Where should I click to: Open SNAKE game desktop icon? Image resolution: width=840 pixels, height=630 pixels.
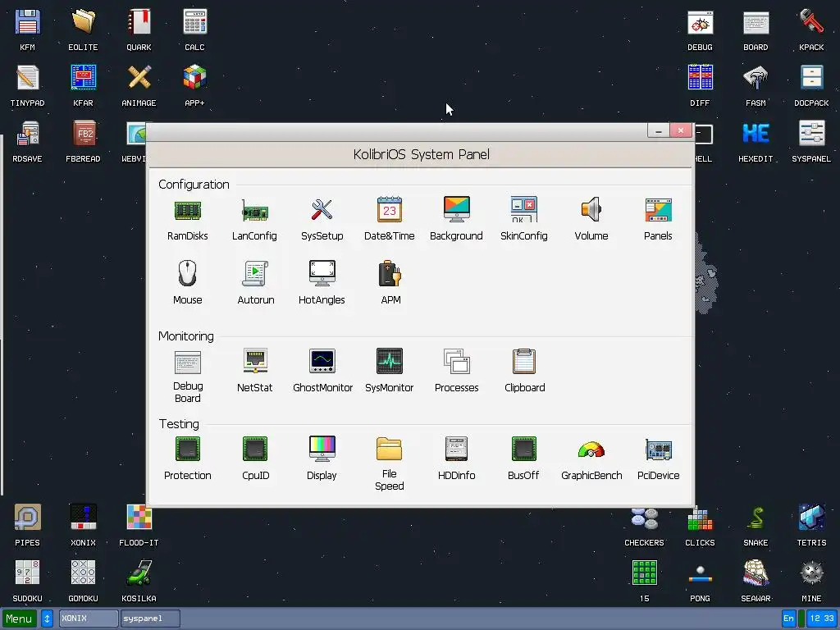point(756,518)
